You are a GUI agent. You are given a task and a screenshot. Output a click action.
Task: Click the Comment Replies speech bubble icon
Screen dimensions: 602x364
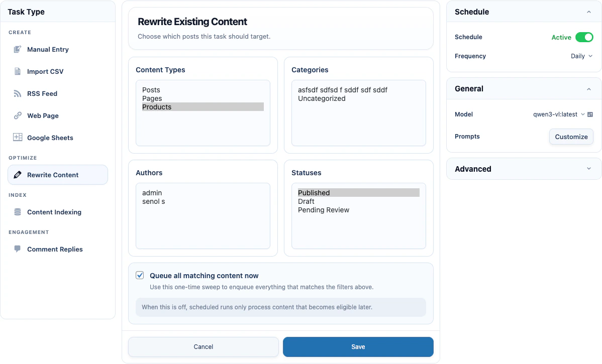click(17, 249)
